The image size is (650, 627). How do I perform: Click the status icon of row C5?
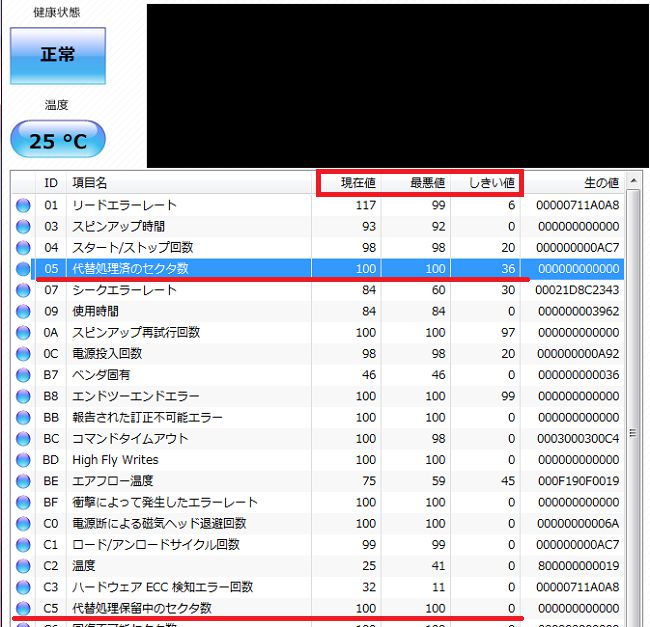tap(23, 608)
